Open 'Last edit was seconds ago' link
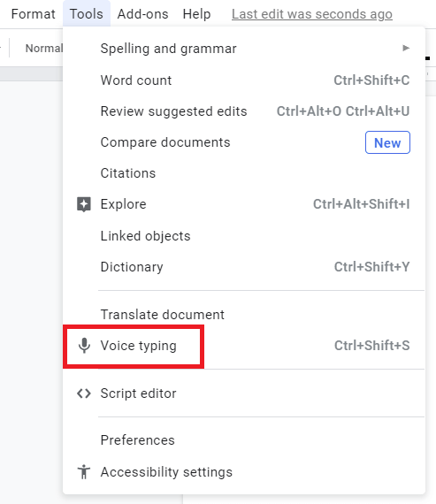This screenshot has height=504, width=436. [312, 14]
